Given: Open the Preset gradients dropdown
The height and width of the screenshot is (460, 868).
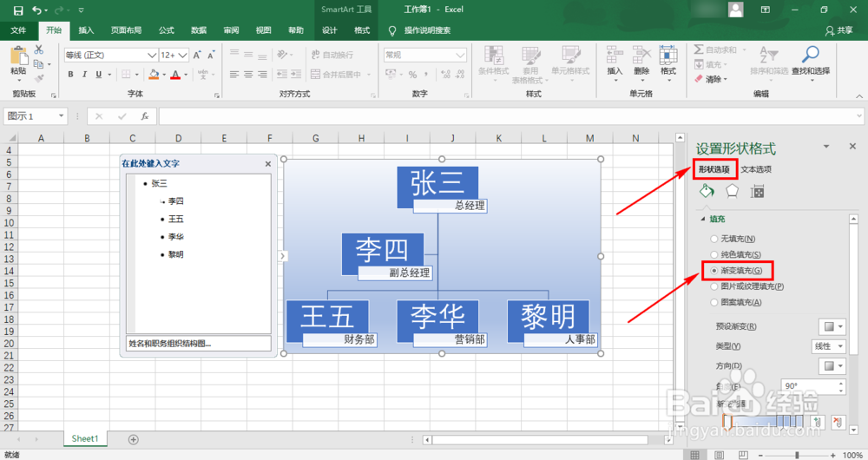Looking at the screenshot, I should (x=832, y=326).
